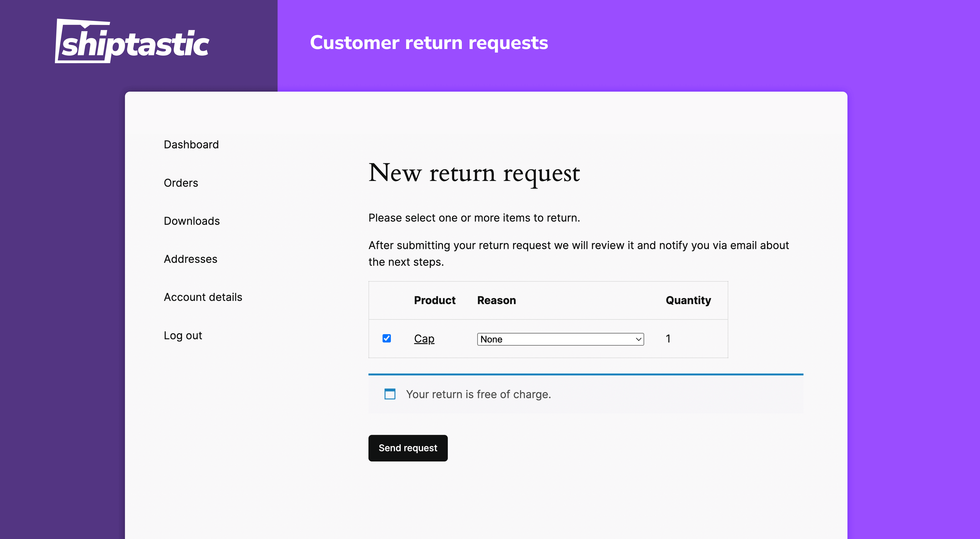Open the Orders page
980x539 pixels.
click(181, 183)
